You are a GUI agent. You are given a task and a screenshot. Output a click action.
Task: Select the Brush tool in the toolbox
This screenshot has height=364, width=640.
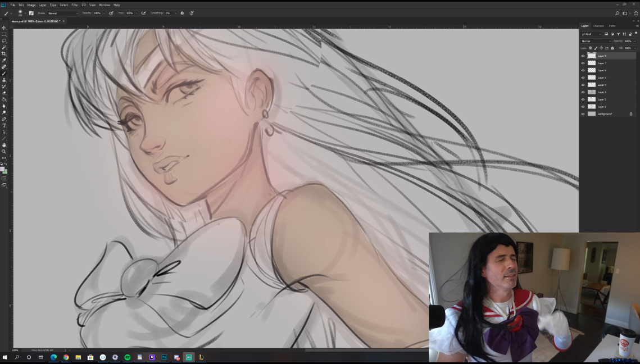coord(4,74)
